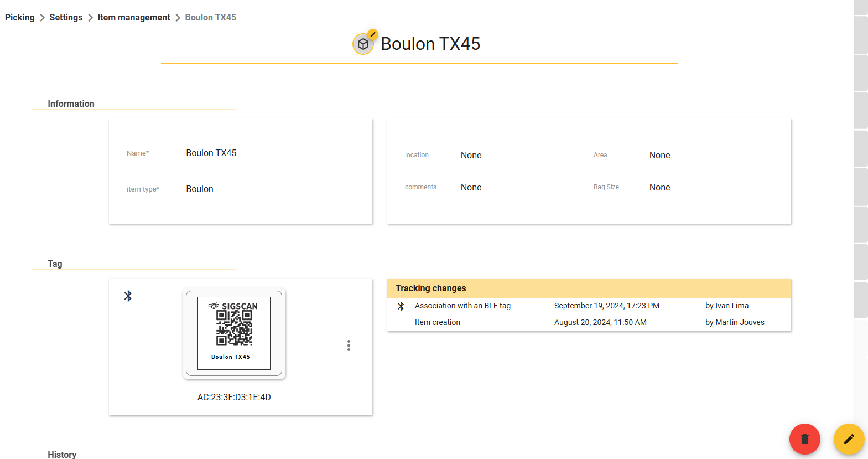Click the Bag Size value None
The height and width of the screenshot is (459, 868).
pyautogui.click(x=660, y=187)
